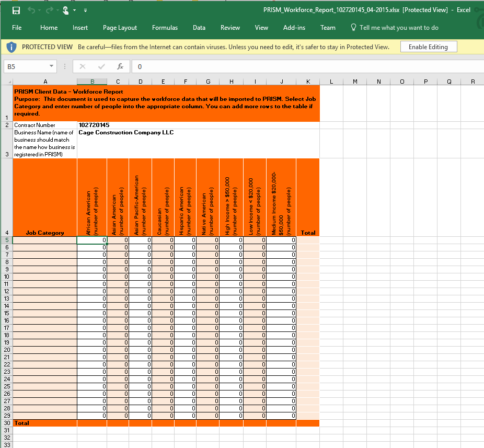This screenshot has height=448, width=484.
Task: Click the Tell me lightbulb icon
Action: tap(353, 28)
